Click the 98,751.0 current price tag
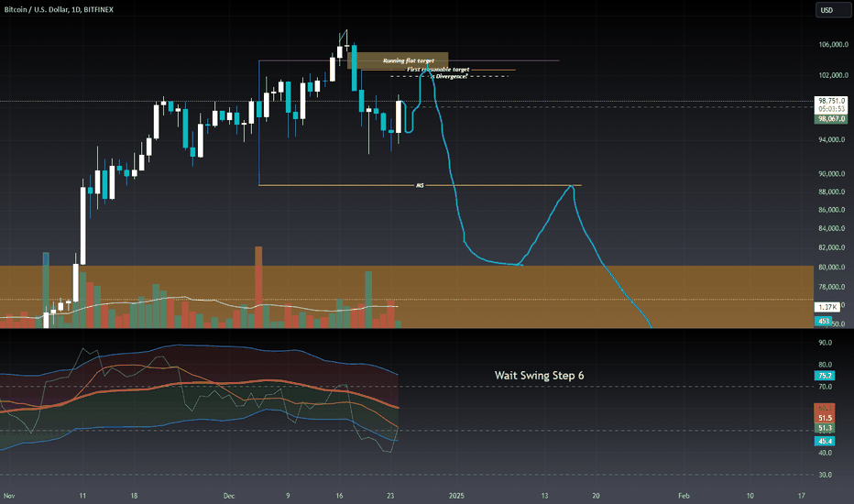Viewport: 854px width, 504px height. tap(831, 101)
